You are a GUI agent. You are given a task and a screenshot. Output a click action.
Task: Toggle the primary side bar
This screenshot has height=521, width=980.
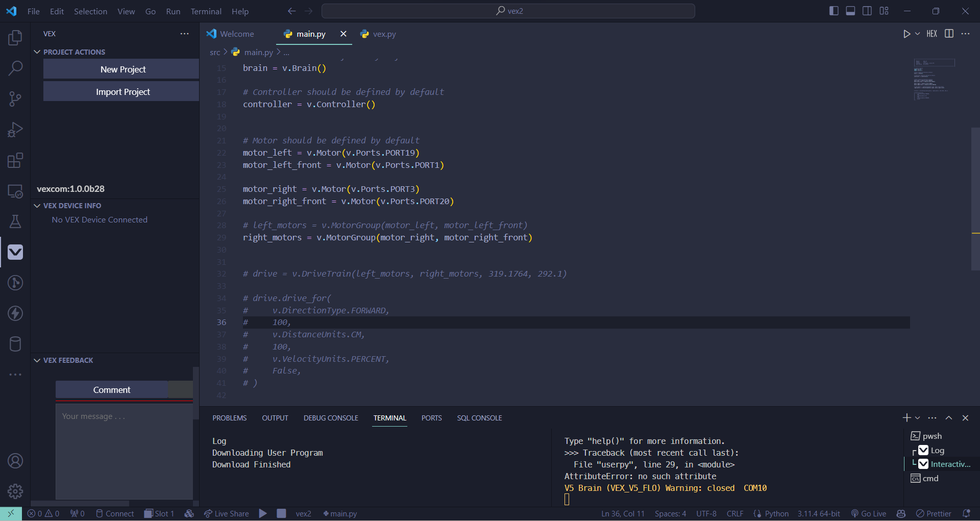coord(834,11)
